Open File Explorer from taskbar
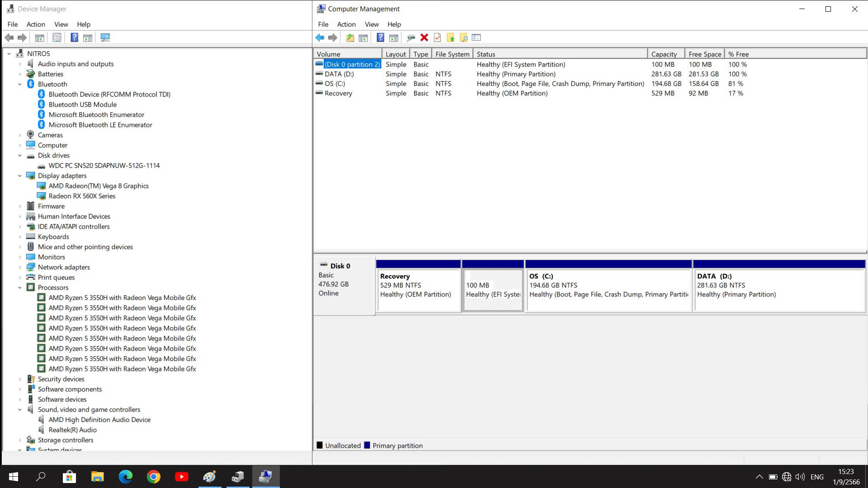Viewport: 868px width, 488px height. pyautogui.click(x=97, y=476)
